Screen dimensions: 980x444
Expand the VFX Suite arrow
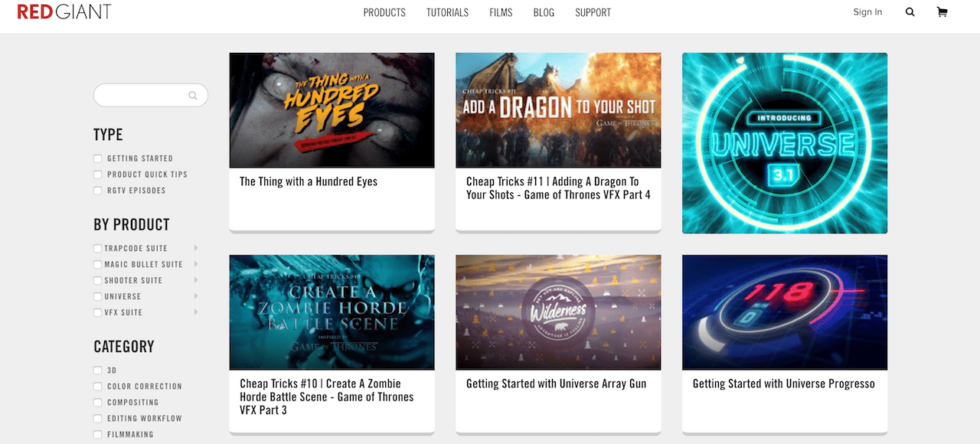[196, 312]
